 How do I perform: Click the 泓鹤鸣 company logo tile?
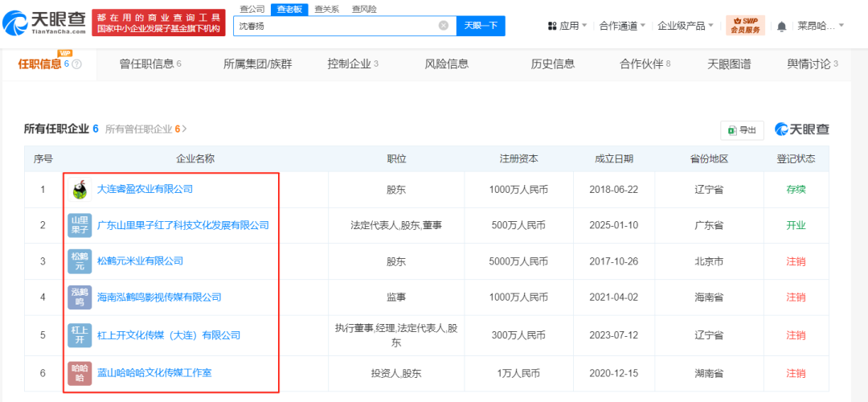80,297
